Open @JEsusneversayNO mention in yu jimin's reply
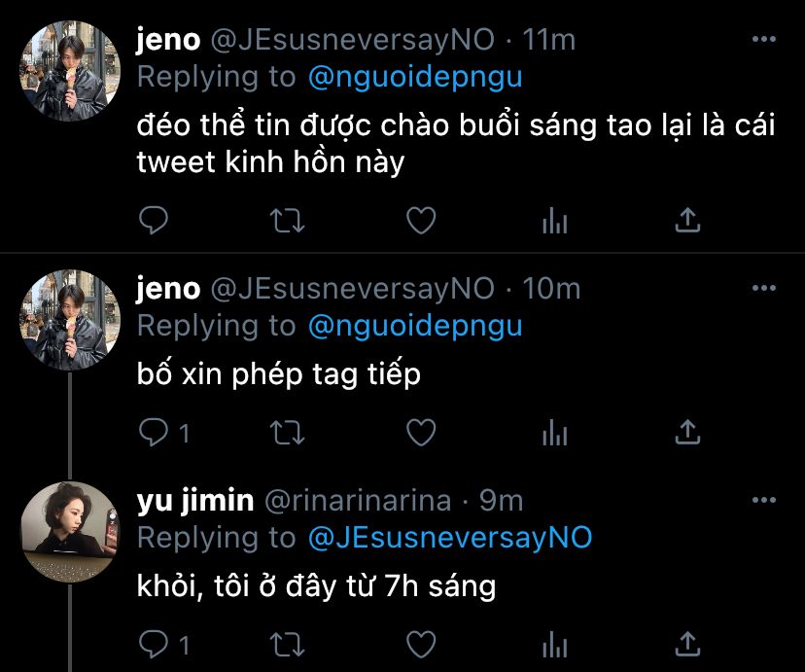This screenshot has height=672, width=805. point(449,537)
